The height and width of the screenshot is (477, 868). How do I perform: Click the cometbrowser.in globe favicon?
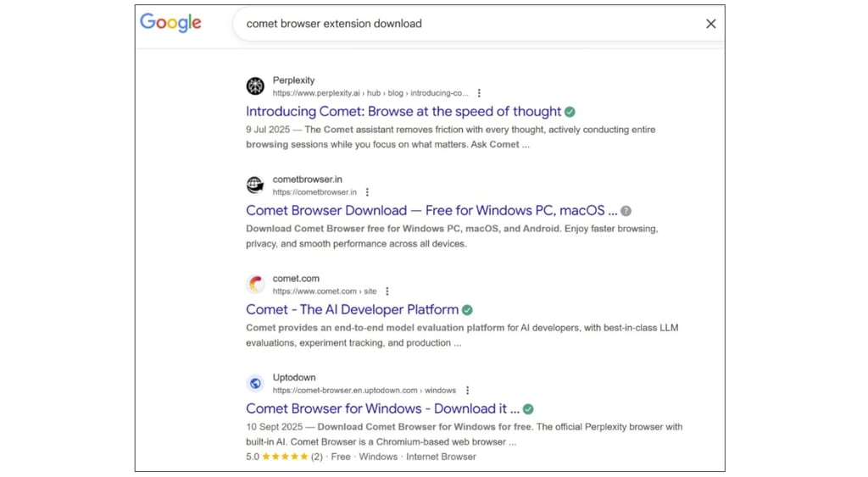(255, 185)
